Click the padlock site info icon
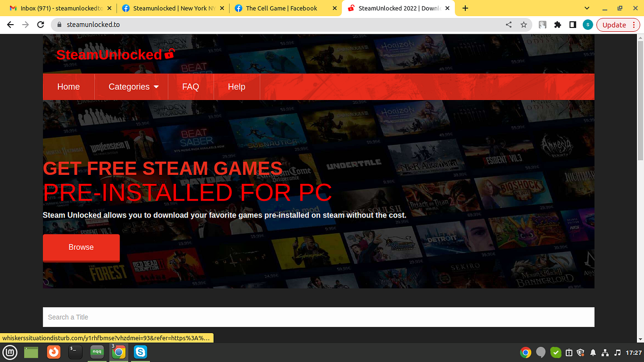The width and height of the screenshot is (644, 362). 59,25
